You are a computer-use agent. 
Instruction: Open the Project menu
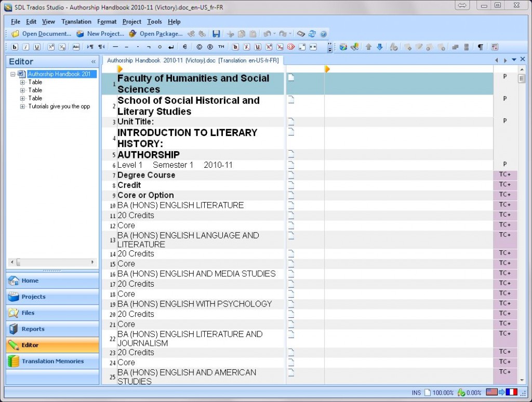pyautogui.click(x=132, y=22)
